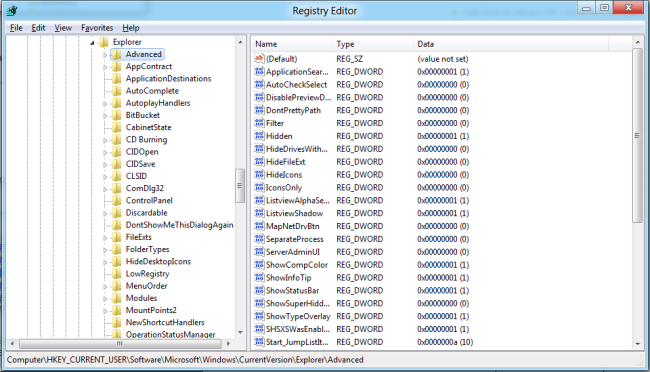The width and height of the screenshot is (650, 372).
Task: Click the Filter value DWORD icon
Action: [x=259, y=123]
